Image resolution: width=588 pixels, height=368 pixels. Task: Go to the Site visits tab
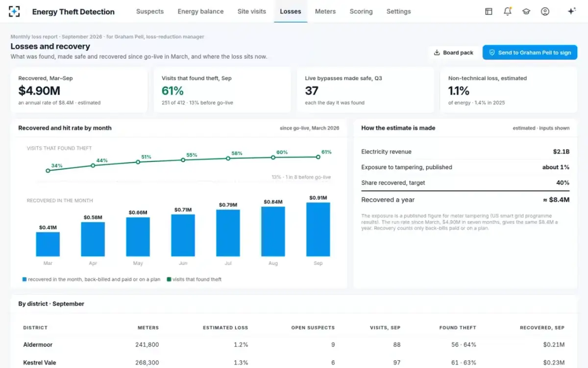pyautogui.click(x=252, y=11)
